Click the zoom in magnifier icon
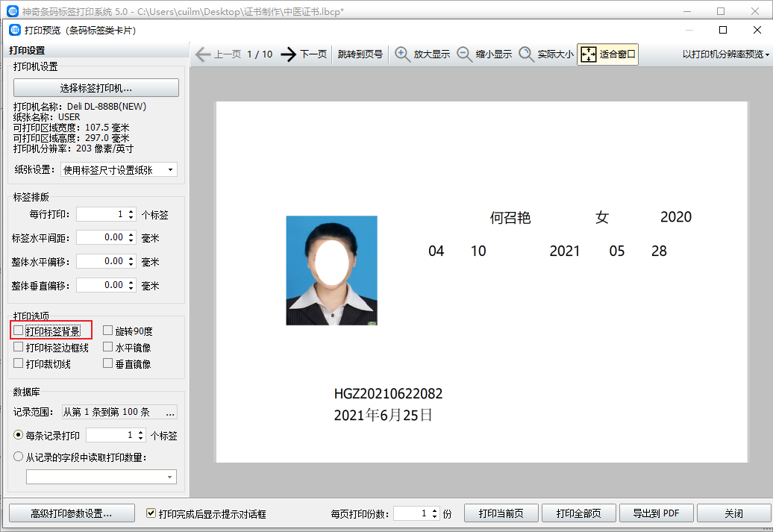 pos(402,54)
